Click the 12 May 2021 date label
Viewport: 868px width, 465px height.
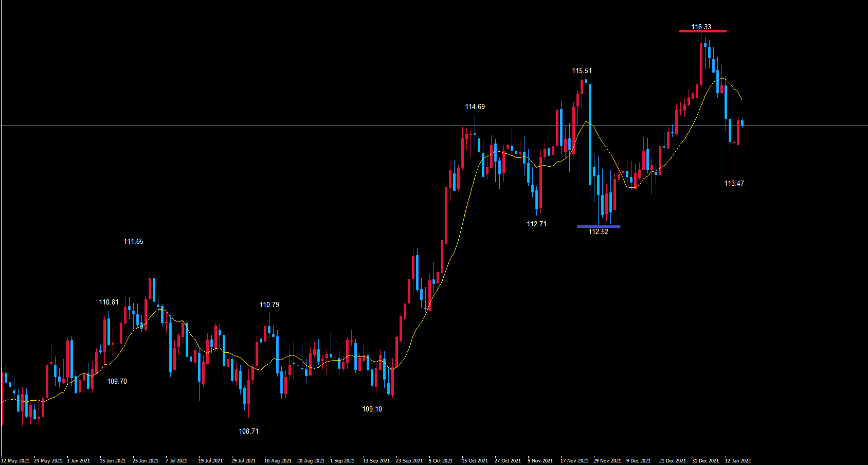click(15, 461)
